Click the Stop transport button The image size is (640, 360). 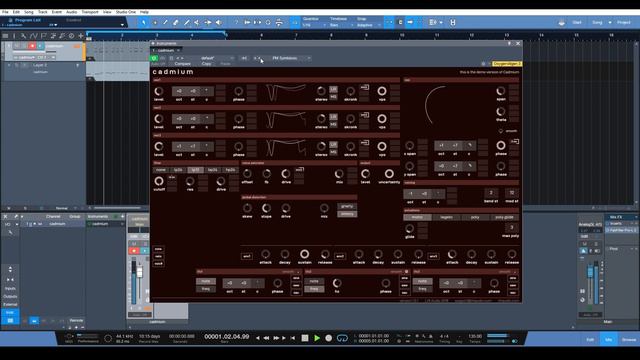[304, 338]
